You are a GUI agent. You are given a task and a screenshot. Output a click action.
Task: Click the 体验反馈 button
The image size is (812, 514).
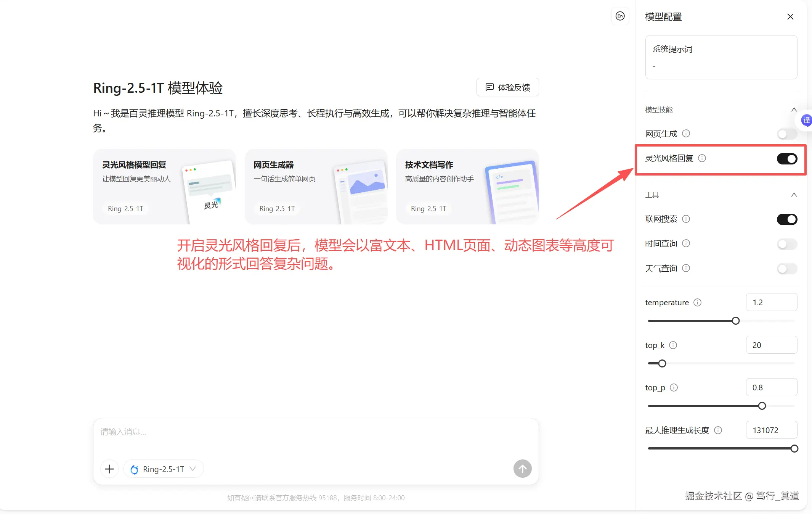point(507,87)
